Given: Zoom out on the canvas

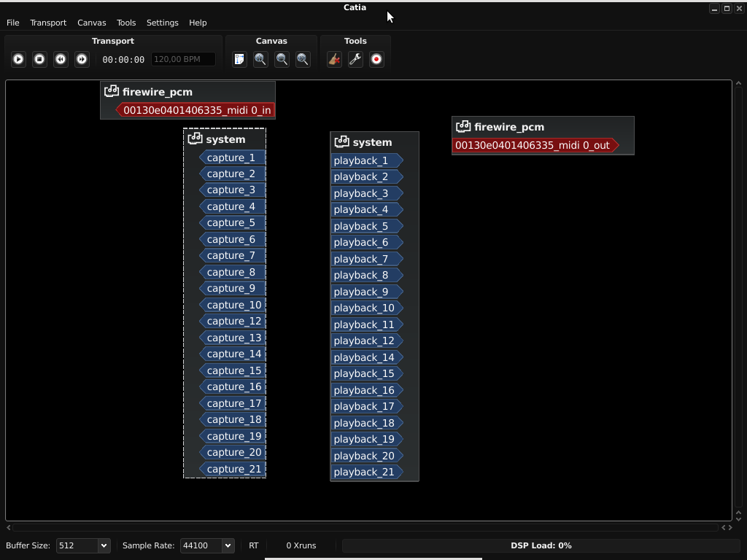Looking at the screenshot, I should coord(282,59).
